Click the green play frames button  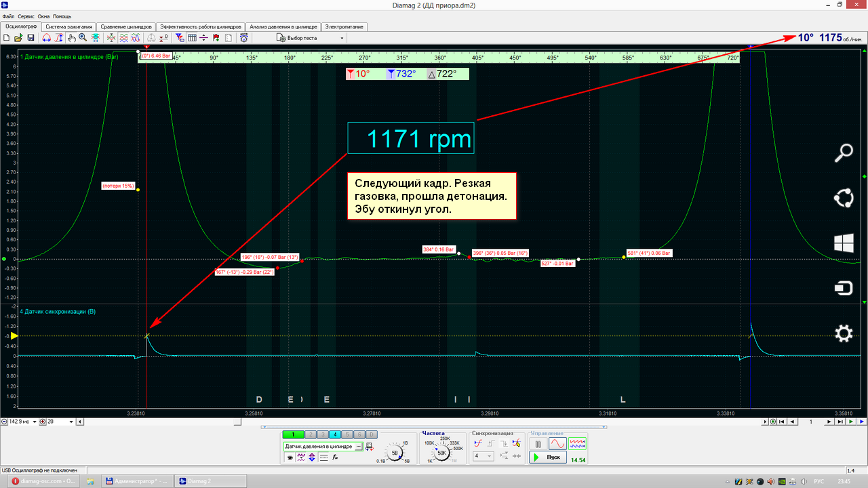pos(851,422)
